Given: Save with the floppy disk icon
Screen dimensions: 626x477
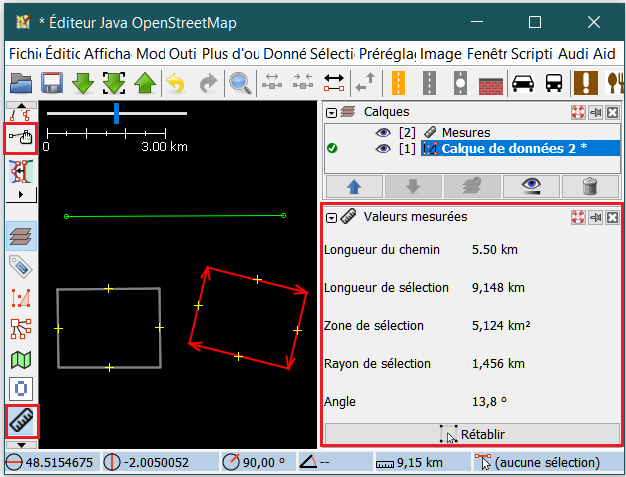Looking at the screenshot, I should click(52, 83).
